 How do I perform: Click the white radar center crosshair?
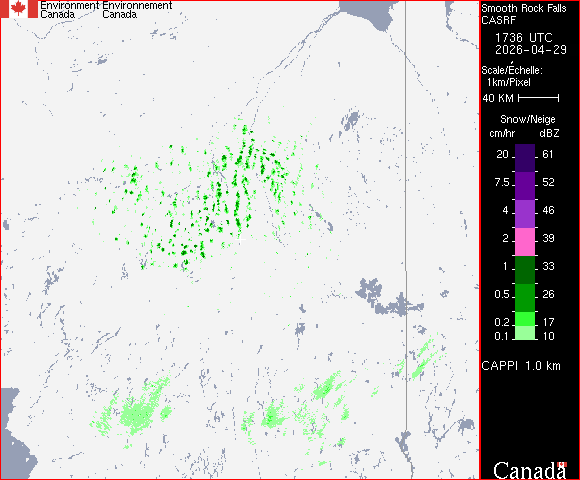[240, 240]
